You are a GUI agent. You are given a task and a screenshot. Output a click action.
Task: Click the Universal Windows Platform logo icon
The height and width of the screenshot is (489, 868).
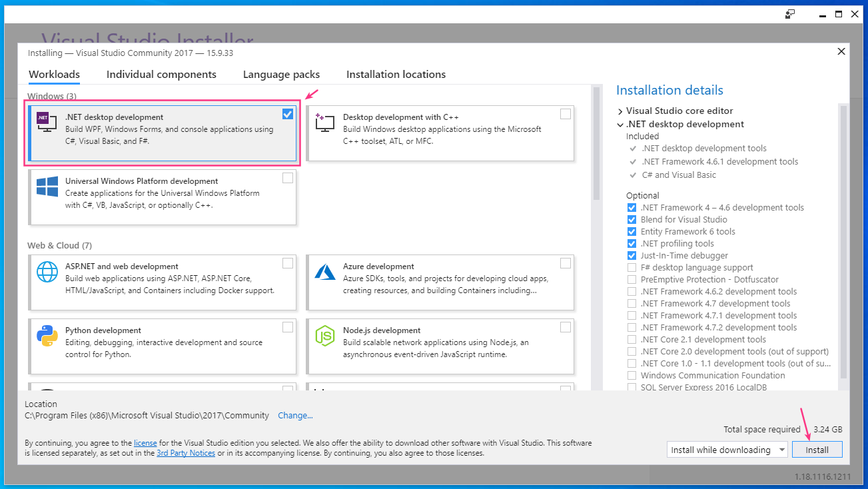pos(47,186)
